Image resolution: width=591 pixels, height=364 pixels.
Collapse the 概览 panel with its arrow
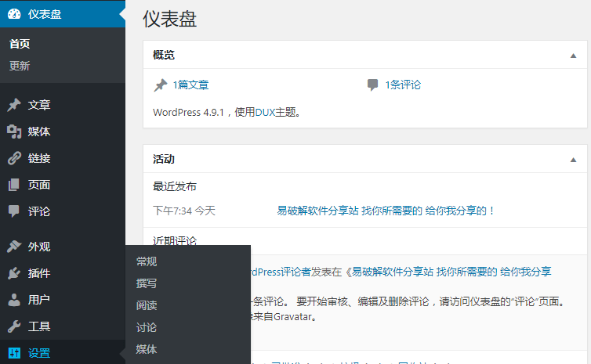coord(573,56)
